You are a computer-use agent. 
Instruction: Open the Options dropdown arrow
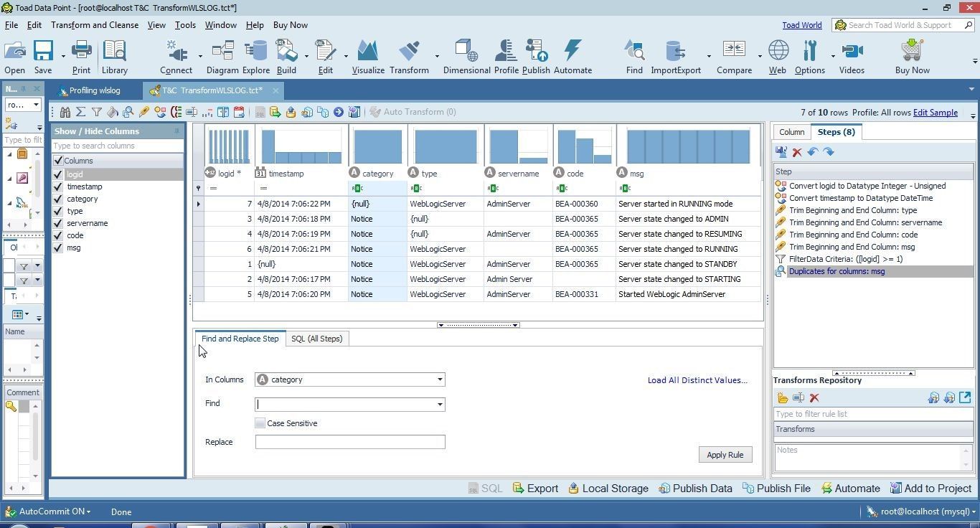tap(833, 56)
